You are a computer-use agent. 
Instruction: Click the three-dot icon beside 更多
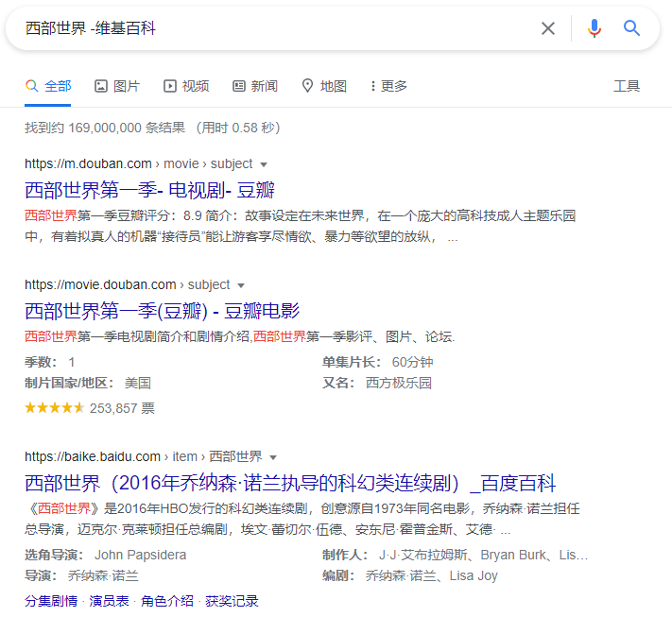tap(373, 86)
